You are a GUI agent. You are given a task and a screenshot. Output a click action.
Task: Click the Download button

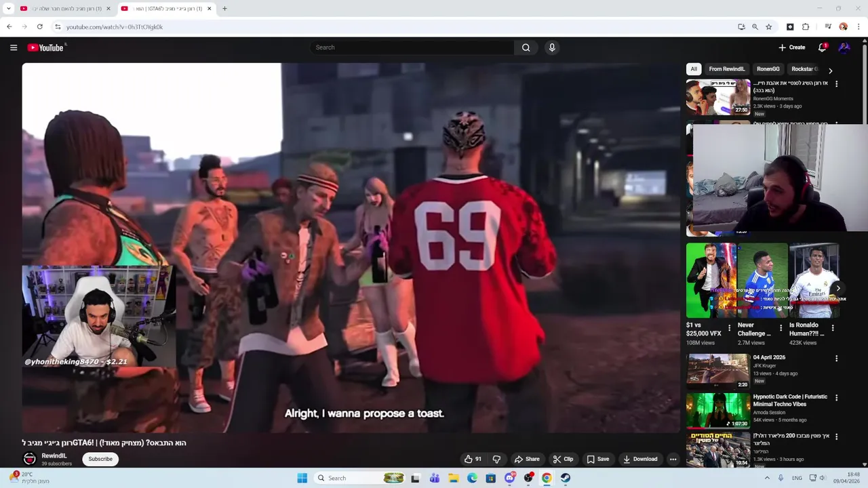(x=640, y=459)
